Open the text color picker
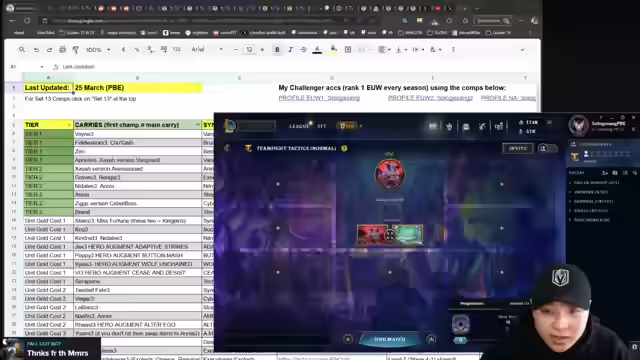Screen dimensions: 640x360 [317, 50]
